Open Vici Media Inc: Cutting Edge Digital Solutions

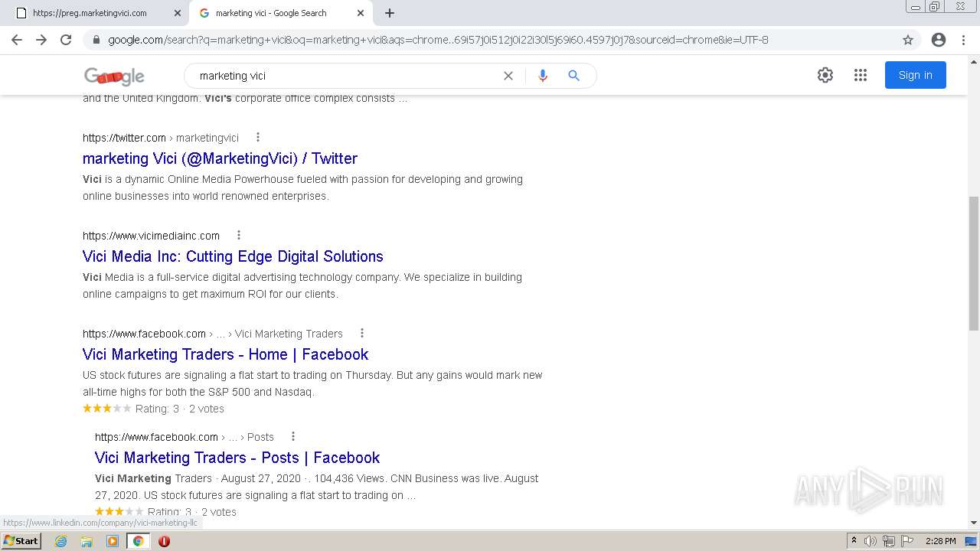233,256
